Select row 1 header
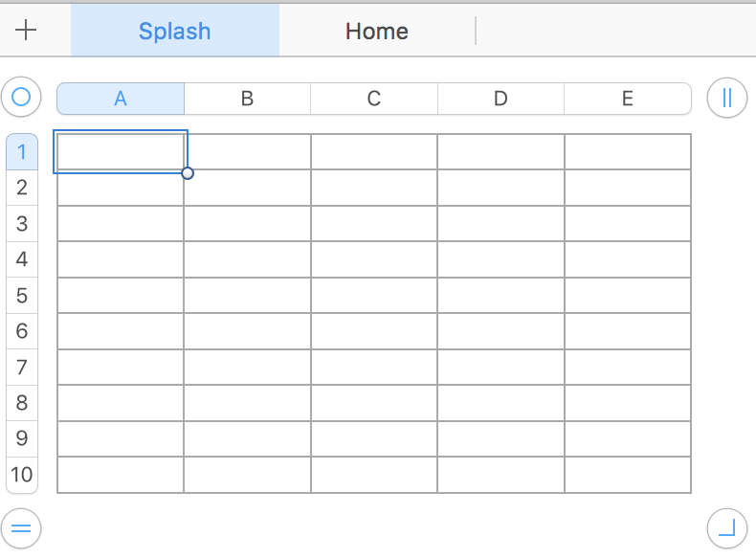 click(22, 151)
